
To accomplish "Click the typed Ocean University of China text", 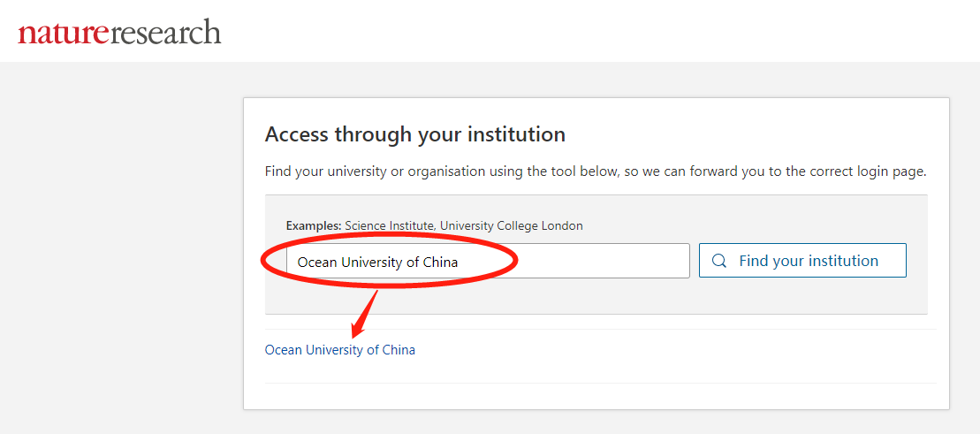I will [x=377, y=262].
